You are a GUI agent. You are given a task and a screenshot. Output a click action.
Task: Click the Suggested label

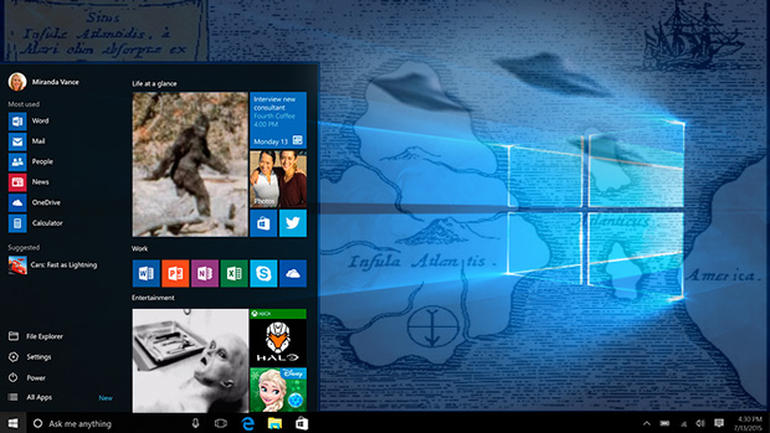pos(24,247)
